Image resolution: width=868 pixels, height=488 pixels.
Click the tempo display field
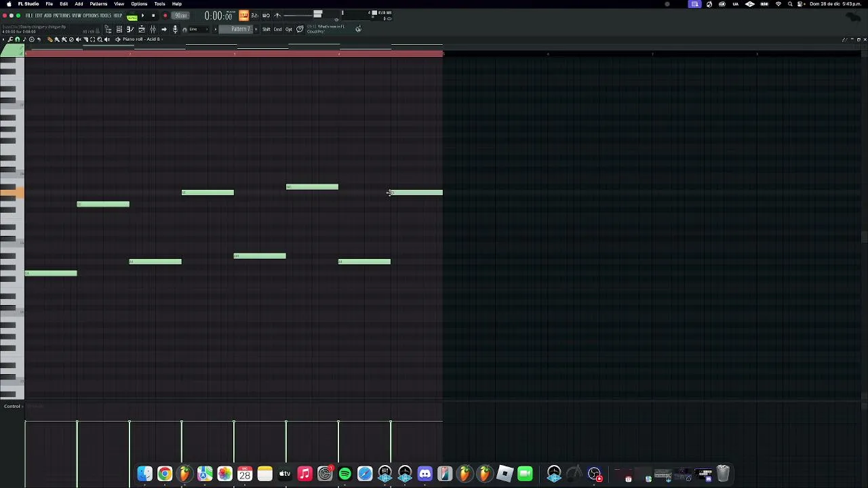click(180, 16)
